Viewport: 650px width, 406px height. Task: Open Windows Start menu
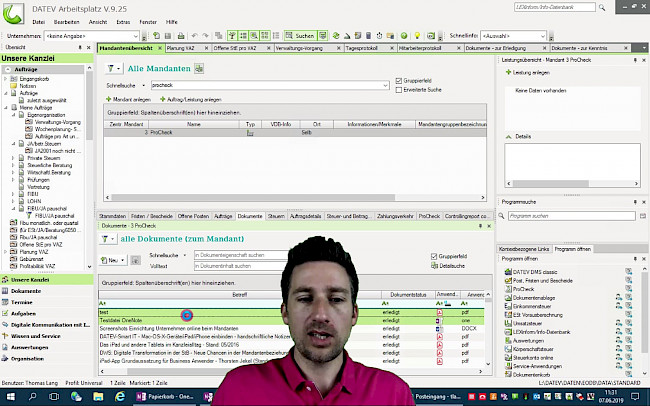(10, 397)
